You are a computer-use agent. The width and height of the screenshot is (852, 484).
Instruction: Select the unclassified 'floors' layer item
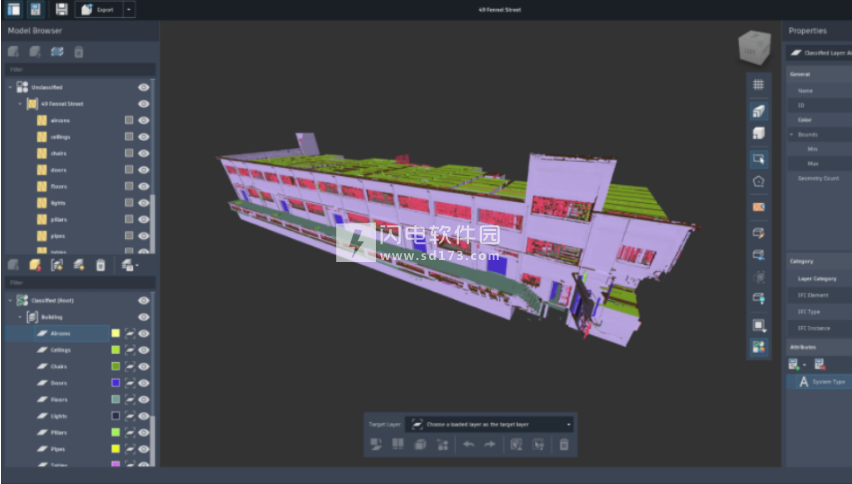(x=59, y=186)
